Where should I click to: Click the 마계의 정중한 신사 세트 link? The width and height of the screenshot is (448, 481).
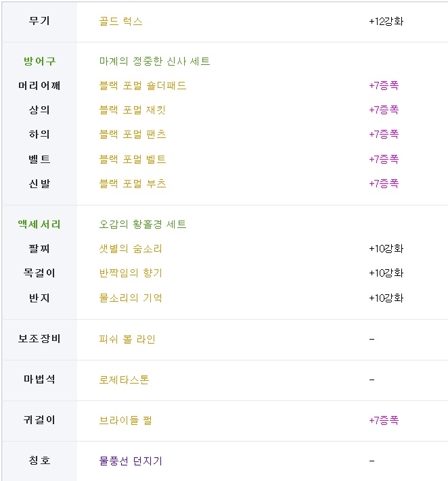pyautogui.click(x=154, y=62)
